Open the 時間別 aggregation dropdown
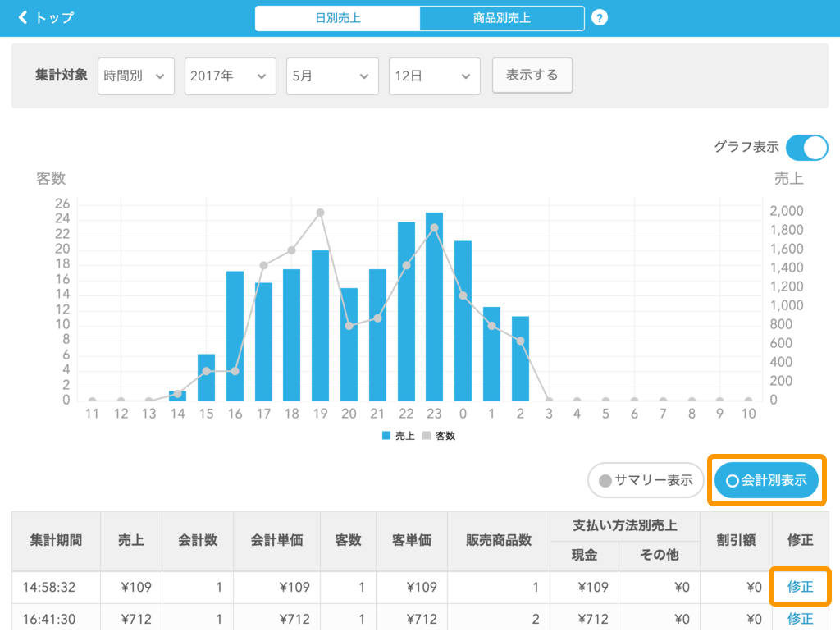The image size is (840, 641). click(x=136, y=76)
